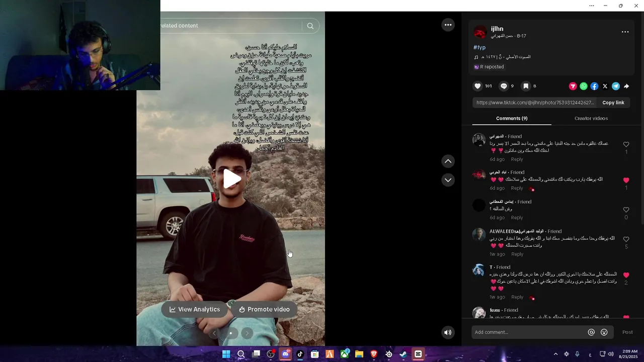Open the window three-dot menu in title bar
This screenshot has height=362, width=644.
click(592, 6)
